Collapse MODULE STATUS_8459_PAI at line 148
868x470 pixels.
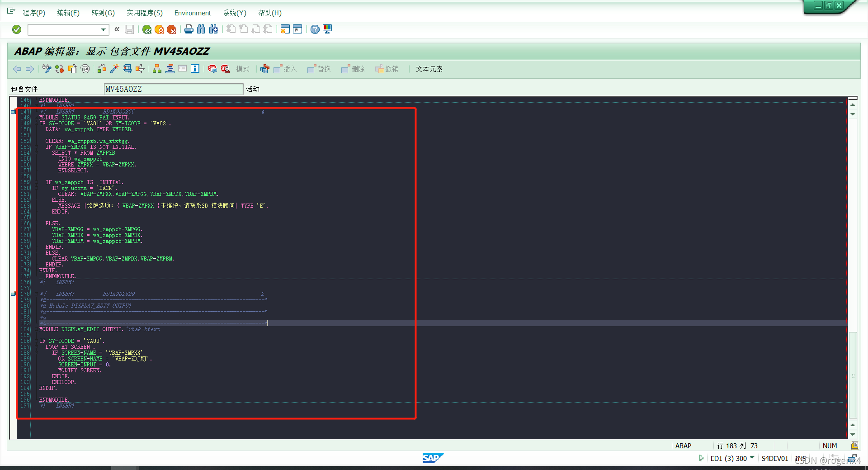36,118
